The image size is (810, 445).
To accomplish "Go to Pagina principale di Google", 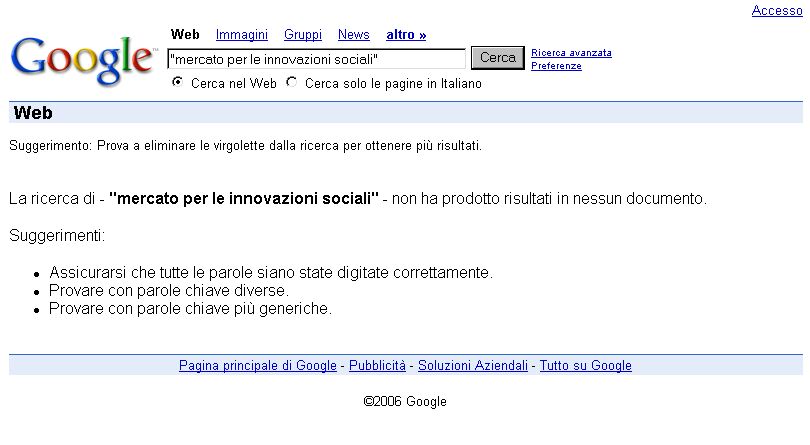I will coord(258,366).
